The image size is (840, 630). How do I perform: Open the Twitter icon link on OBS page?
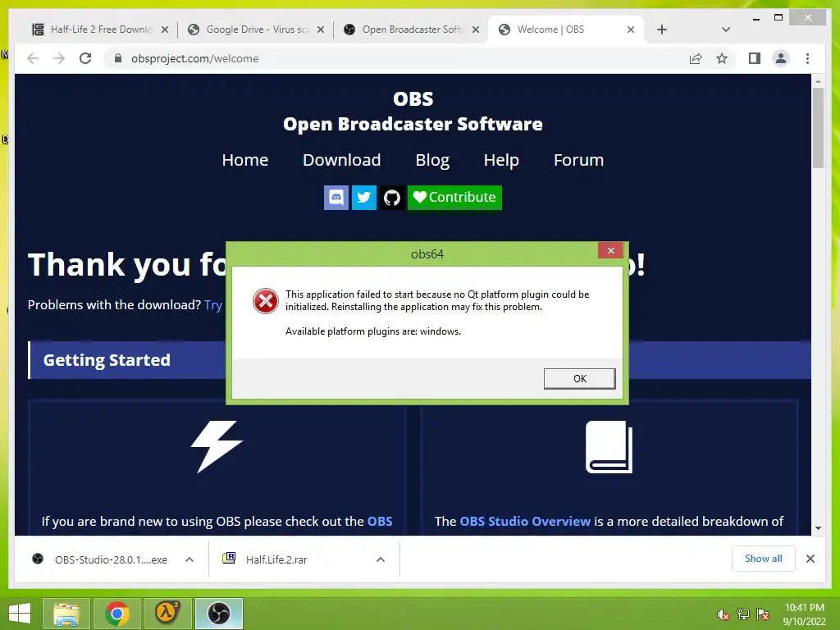click(x=363, y=198)
